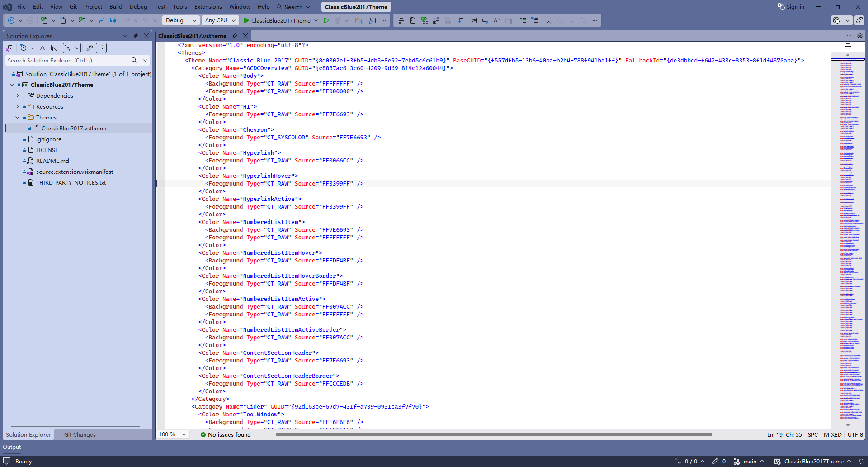Click the Sign in button
The height and width of the screenshot is (467, 868).
(791, 7)
